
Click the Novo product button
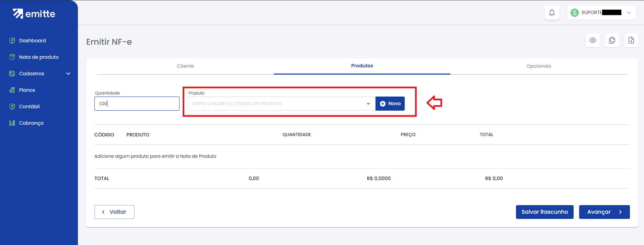tap(390, 104)
